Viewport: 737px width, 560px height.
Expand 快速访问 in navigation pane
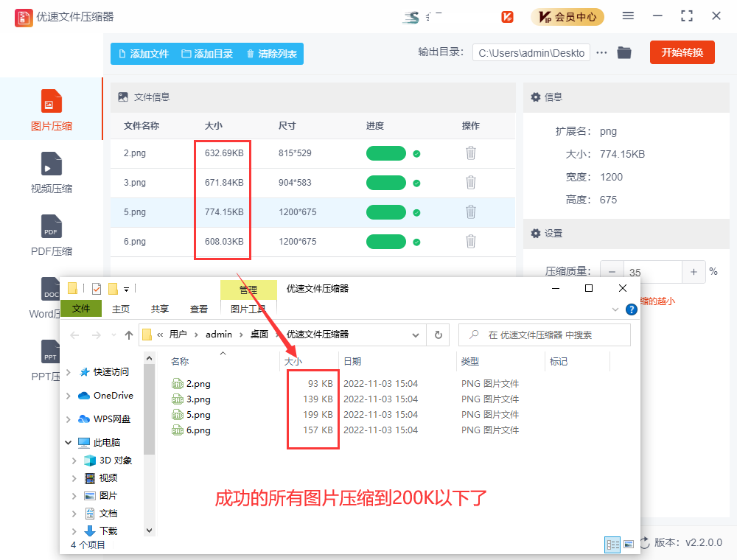coord(69,372)
